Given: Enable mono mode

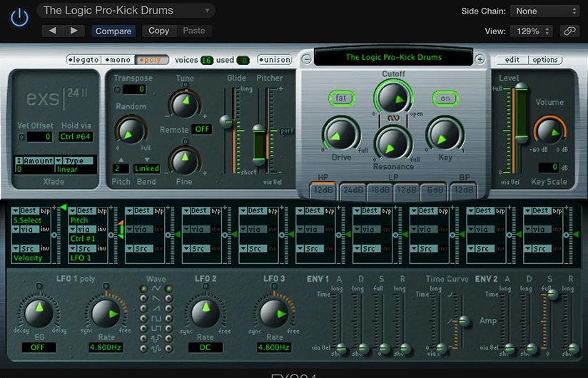Looking at the screenshot, I should (x=118, y=60).
